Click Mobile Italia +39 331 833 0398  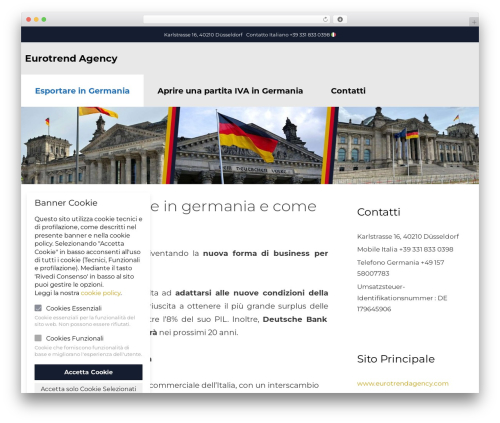point(405,249)
